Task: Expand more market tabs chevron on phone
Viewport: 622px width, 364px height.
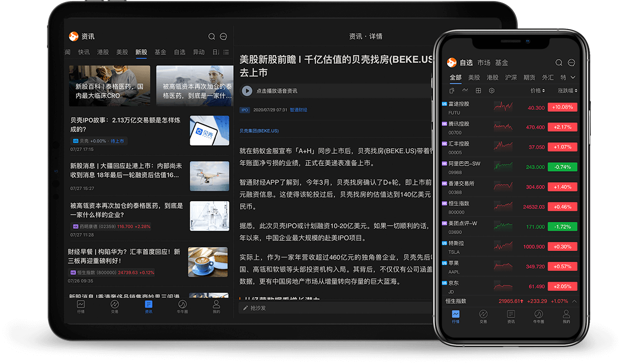Action: (x=573, y=77)
